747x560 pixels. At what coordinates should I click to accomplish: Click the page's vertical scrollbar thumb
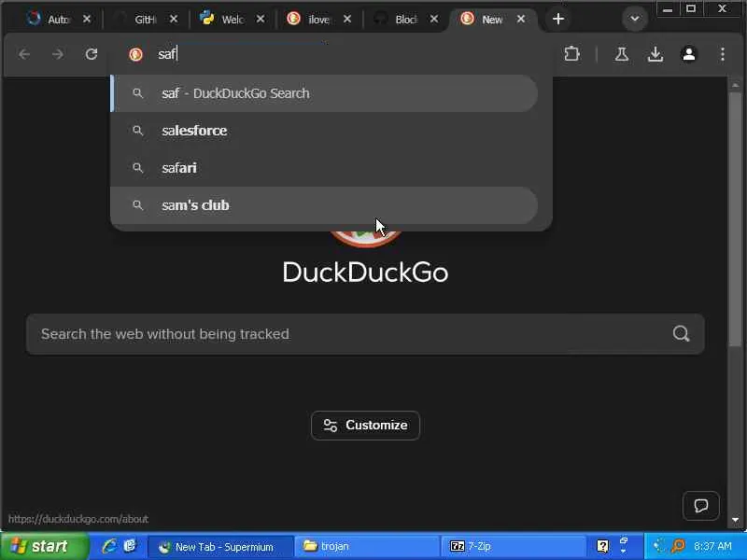[735, 219]
